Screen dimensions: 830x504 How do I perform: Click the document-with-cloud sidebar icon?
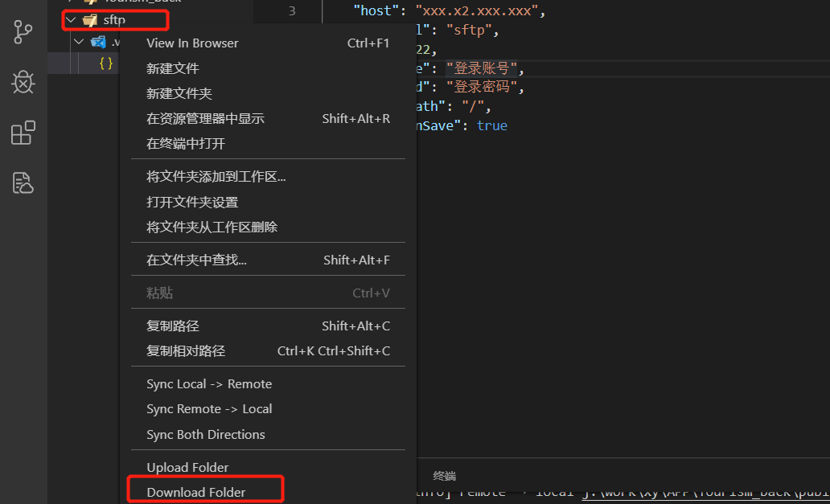click(23, 182)
